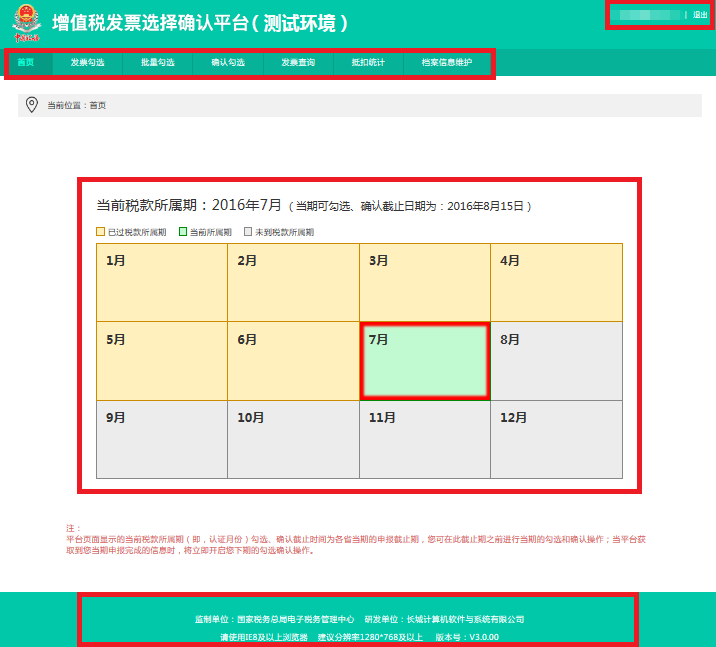Click the 研发单位 footer text
The height and width of the screenshot is (647, 716).
point(444,619)
